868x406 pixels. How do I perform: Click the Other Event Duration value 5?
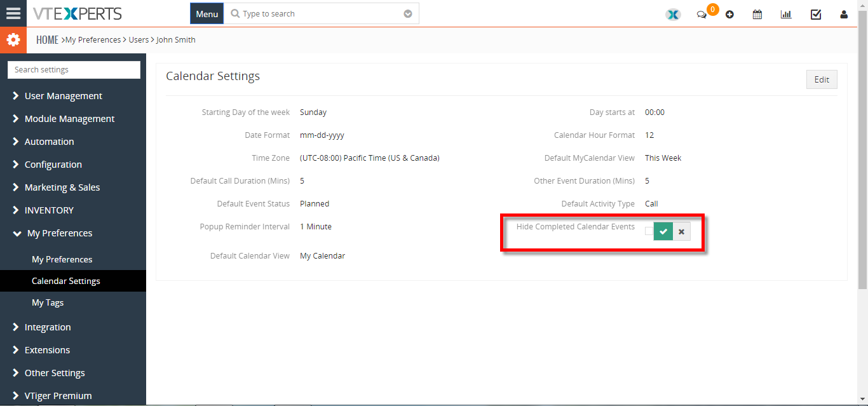647,181
